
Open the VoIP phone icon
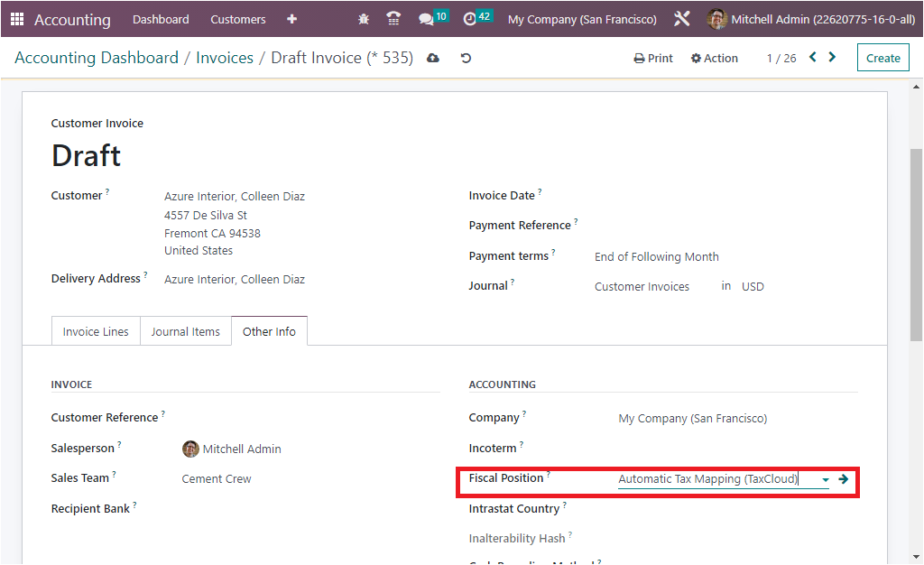[x=393, y=20]
